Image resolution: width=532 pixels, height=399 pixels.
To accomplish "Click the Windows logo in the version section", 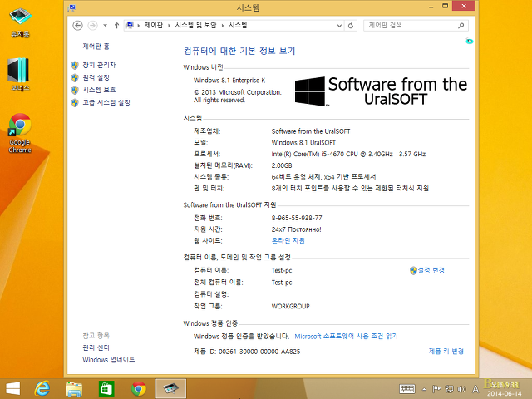I will pyautogui.click(x=310, y=91).
